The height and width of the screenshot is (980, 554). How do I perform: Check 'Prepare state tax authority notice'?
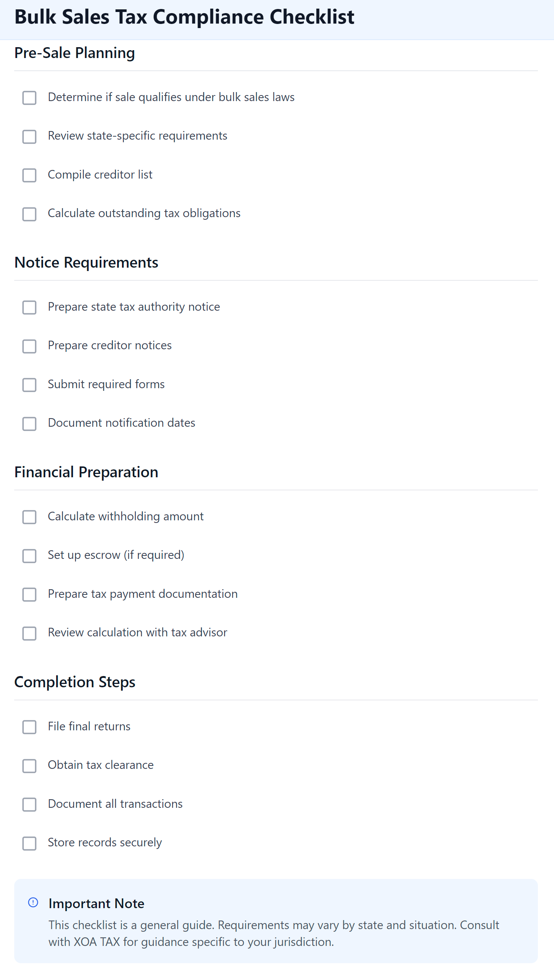(x=29, y=308)
